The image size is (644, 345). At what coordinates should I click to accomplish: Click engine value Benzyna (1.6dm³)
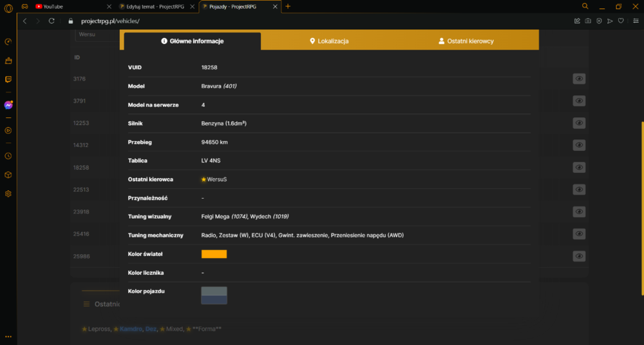pos(224,123)
